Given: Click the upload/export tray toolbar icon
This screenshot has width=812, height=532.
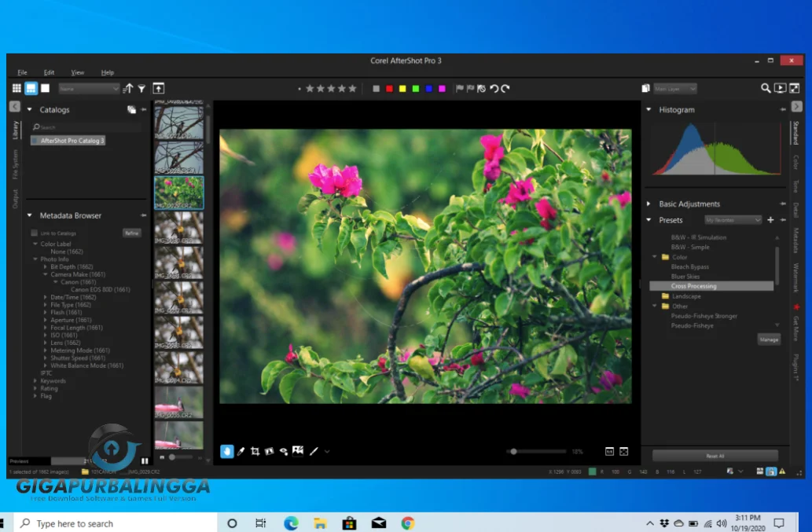Looking at the screenshot, I should [x=159, y=89].
